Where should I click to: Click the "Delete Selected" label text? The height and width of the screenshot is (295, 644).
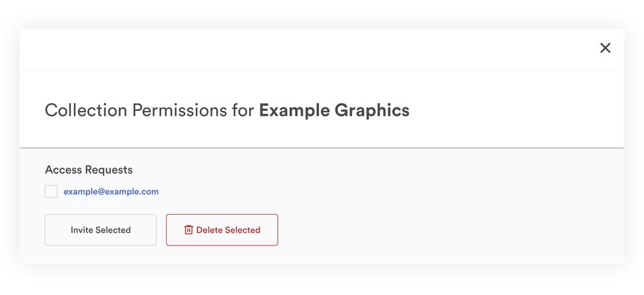[228, 230]
